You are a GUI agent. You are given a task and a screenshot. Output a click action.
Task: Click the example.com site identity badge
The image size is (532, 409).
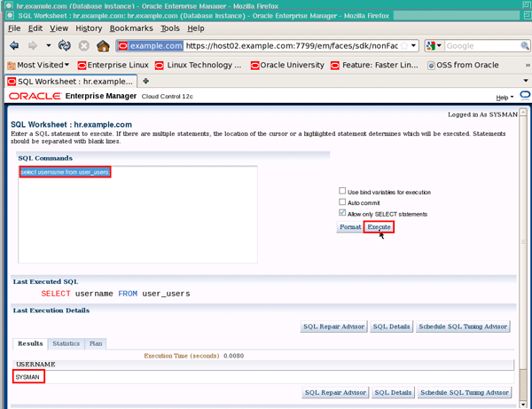point(151,46)
